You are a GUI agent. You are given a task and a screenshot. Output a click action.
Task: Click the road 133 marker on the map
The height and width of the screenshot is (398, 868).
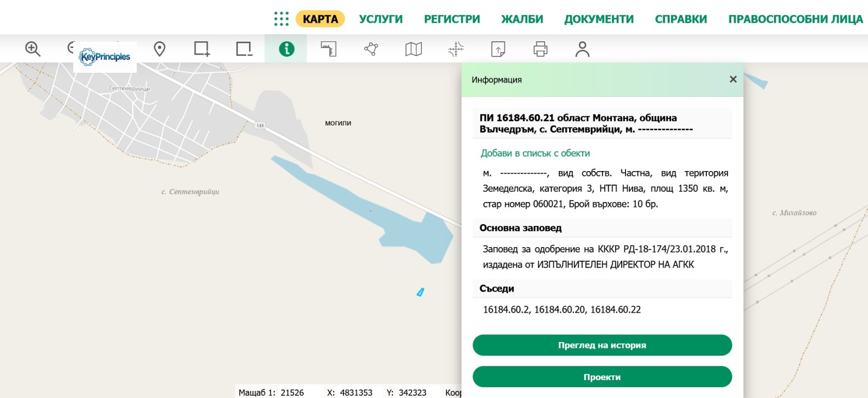260,125
